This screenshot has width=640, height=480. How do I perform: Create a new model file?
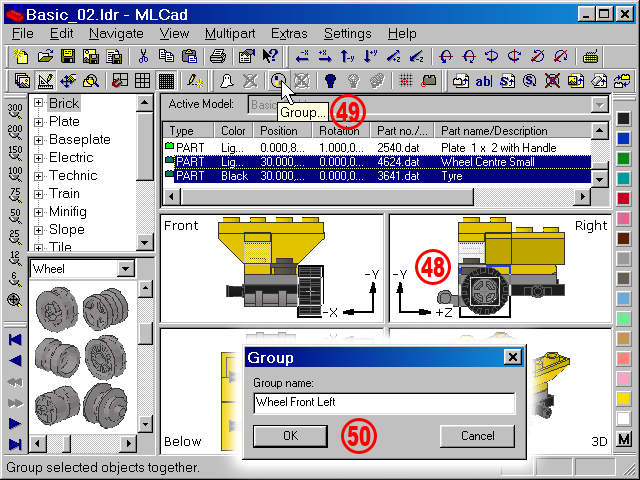coord(21,56)
